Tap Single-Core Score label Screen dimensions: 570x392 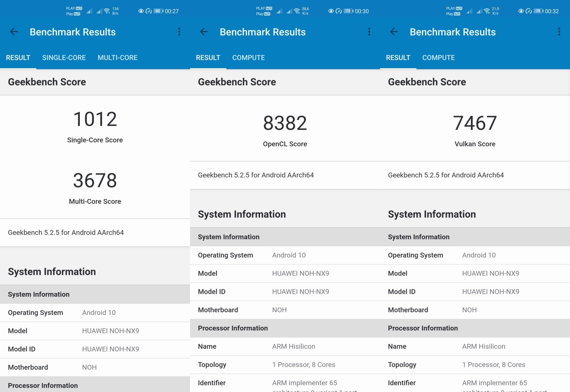95,140
